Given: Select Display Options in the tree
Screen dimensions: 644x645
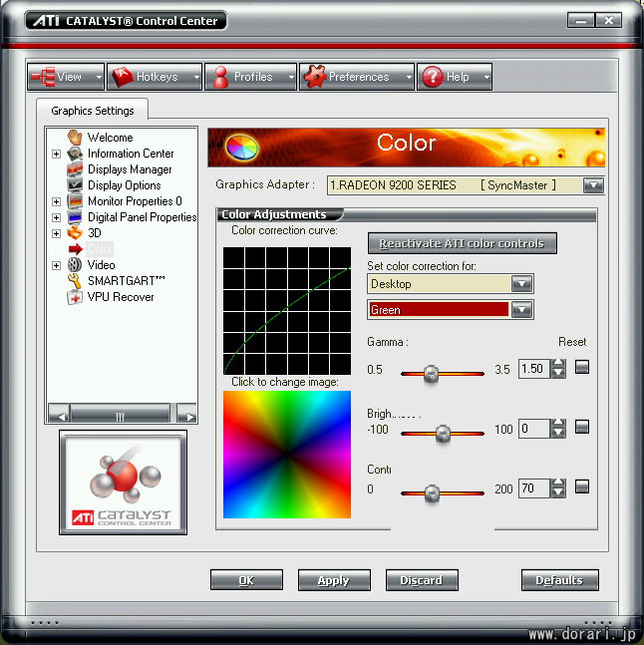Looking at the screenshot, I should pos(125,185).
